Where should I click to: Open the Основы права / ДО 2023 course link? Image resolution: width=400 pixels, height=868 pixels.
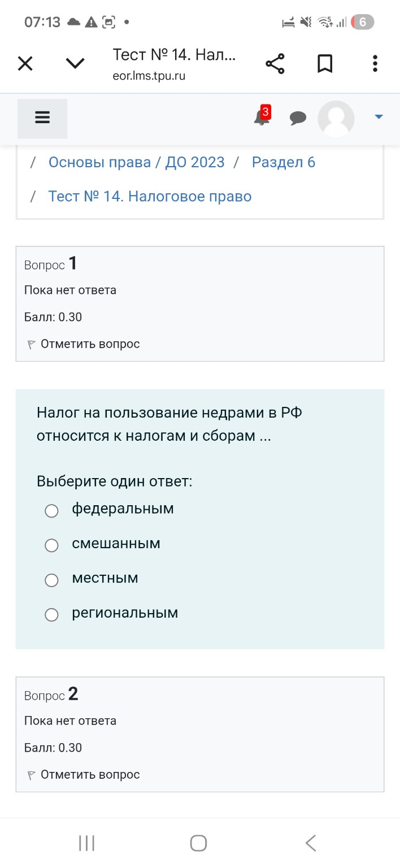click(136, 162)
